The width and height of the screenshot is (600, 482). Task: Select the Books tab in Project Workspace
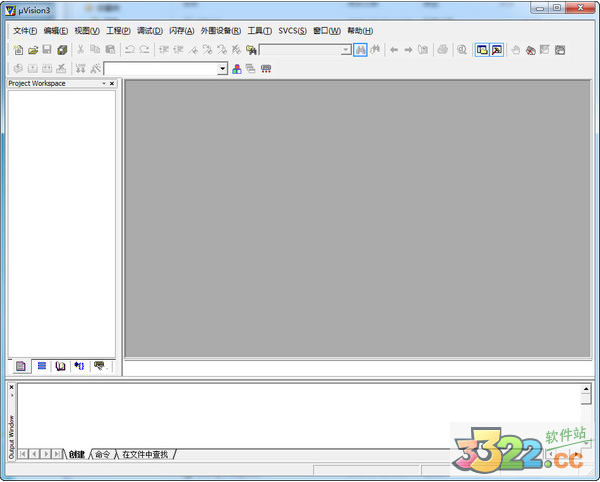coord(60,366)
